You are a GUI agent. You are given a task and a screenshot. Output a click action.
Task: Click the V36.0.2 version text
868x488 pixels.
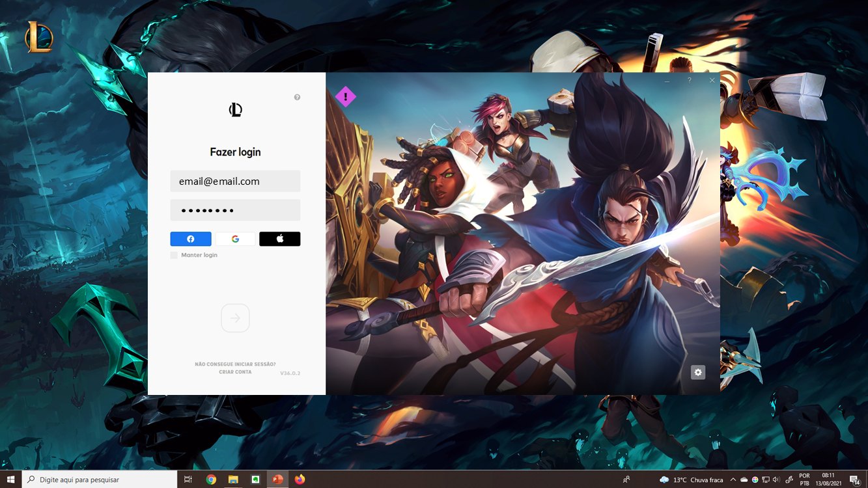point(290,373)
